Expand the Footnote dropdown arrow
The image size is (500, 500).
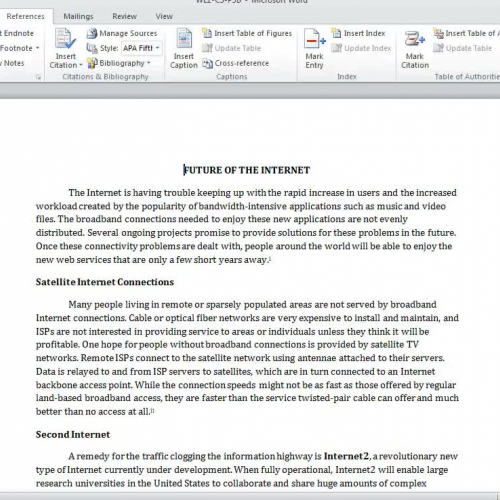pyautogui.click(x=37, y=48)
